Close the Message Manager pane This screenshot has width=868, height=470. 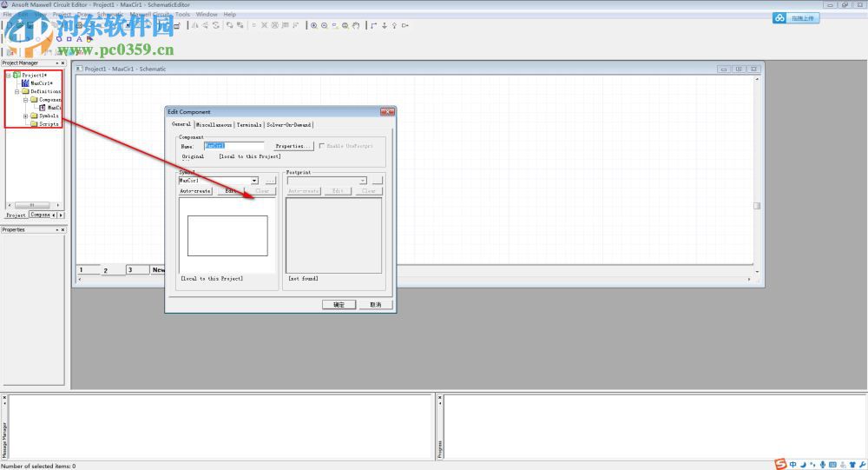pyautogui.click(x=4, y=397)
